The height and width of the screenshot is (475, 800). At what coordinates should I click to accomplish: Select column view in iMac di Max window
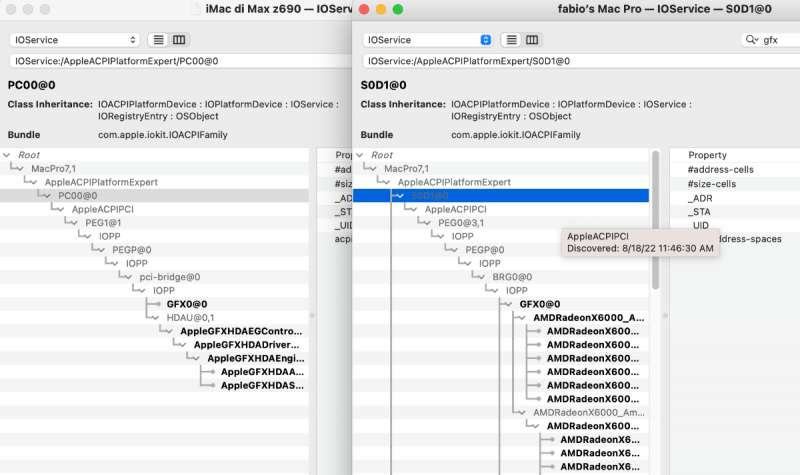click(x=179, y=40)
